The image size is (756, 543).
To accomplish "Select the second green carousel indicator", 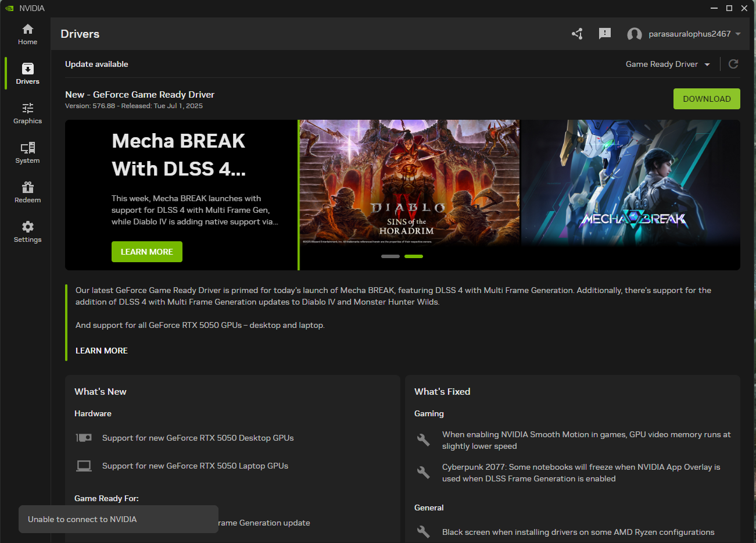I will click(414, 256).
